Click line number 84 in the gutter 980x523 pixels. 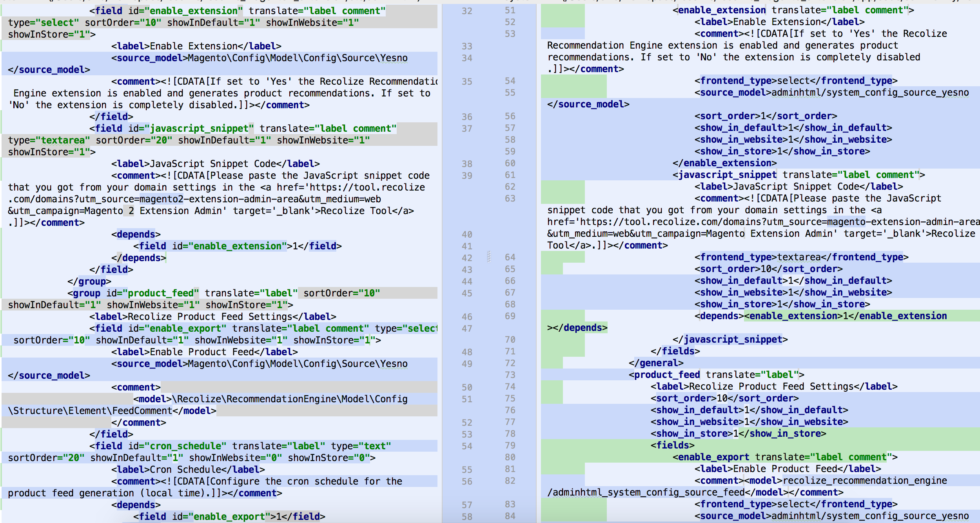click(x=510, y=516)
